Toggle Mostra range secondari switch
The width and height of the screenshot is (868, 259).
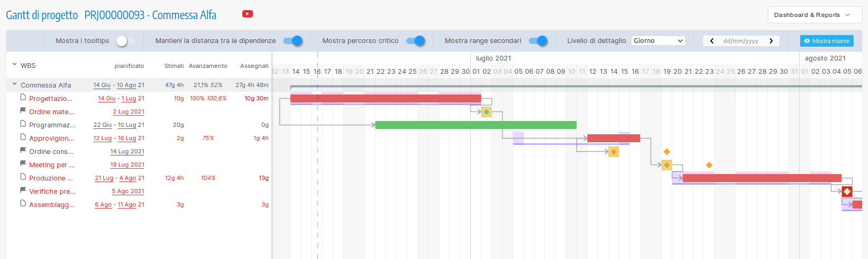(538, 41)
